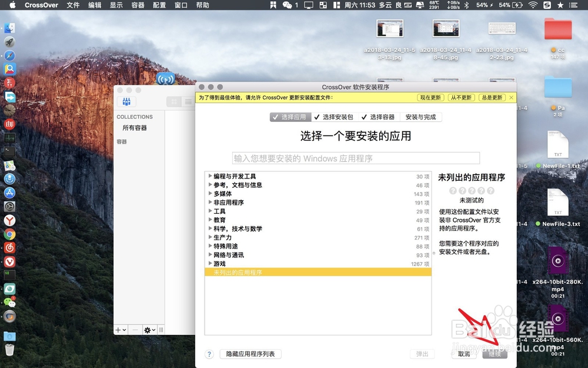The image size is (588, 368).
Task: Launch Yandex browser red Y icon
Action: (10, 220)
